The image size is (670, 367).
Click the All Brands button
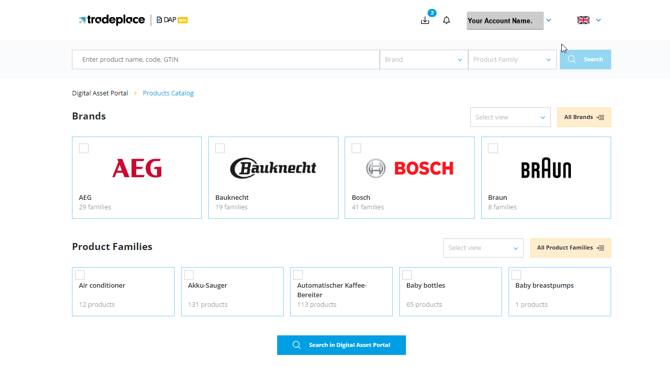(584, 117)
